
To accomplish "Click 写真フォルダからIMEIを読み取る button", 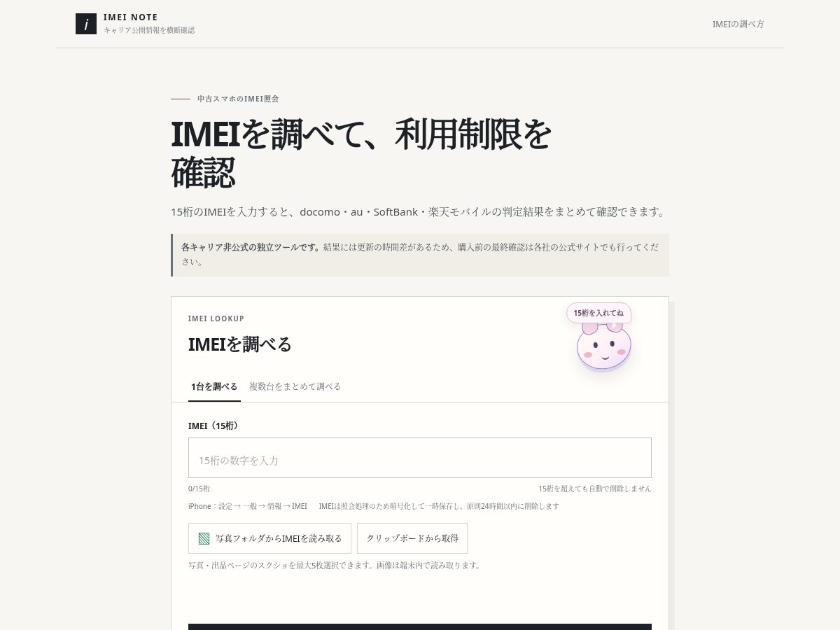I will (x=269, y=538).
